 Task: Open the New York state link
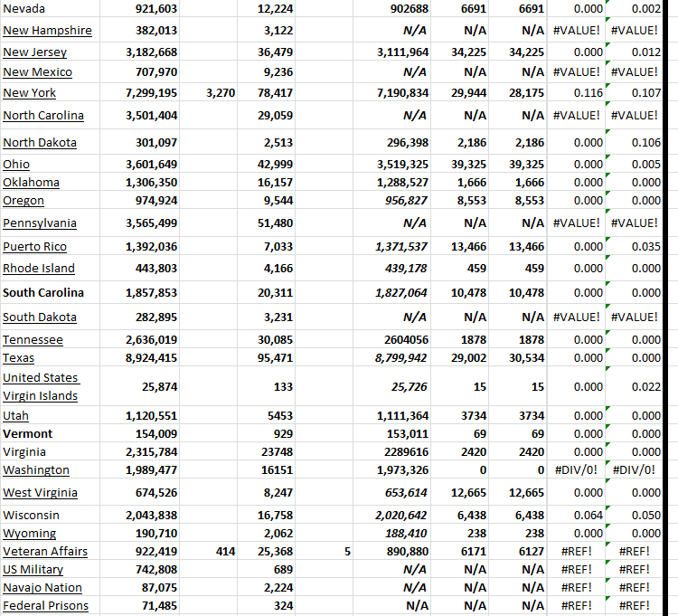pos(29,92)
